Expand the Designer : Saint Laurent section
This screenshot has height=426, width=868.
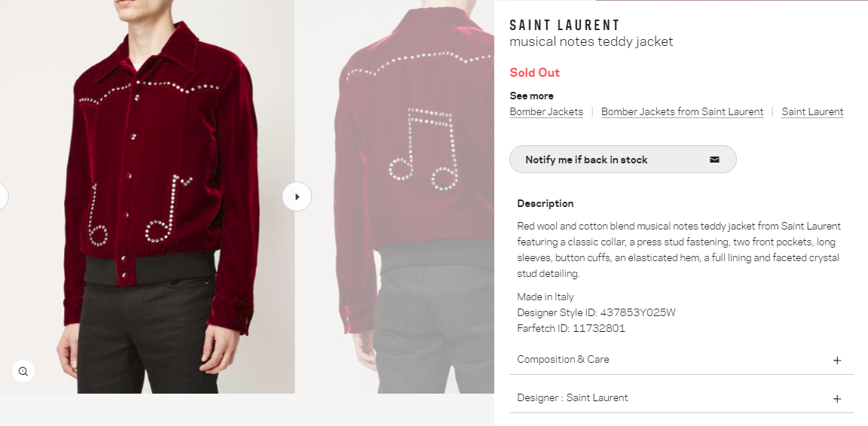[x=681, y=398]
